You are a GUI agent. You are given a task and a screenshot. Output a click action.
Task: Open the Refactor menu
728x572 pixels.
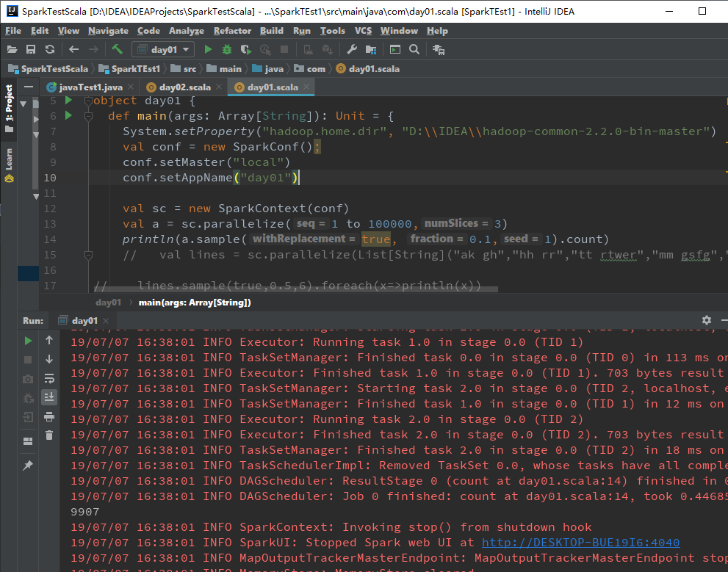tap(232, 31)
